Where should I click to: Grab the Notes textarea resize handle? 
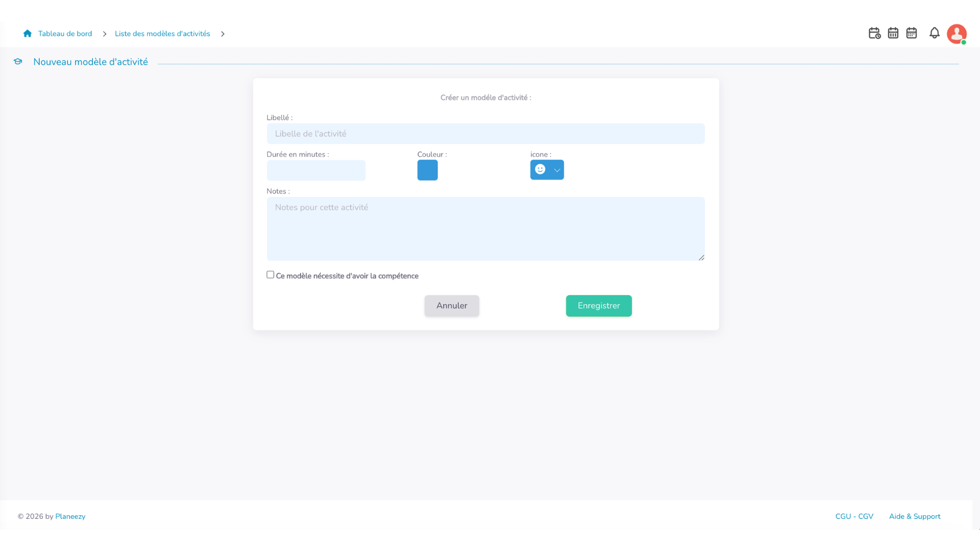click(x=701, y=258)
